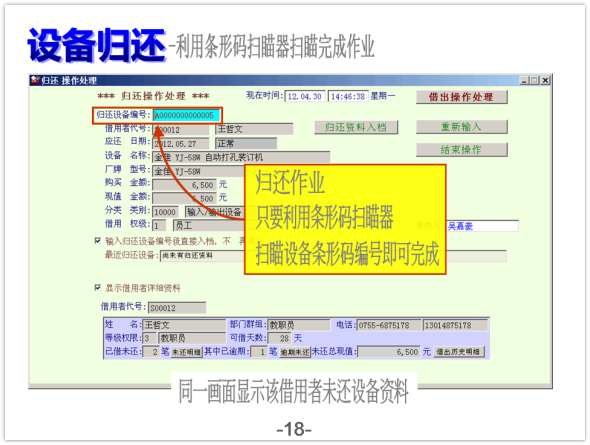Click the 可借天数 field showing 28
Viewport: 590px width, 445px height.
click(279, 338)
